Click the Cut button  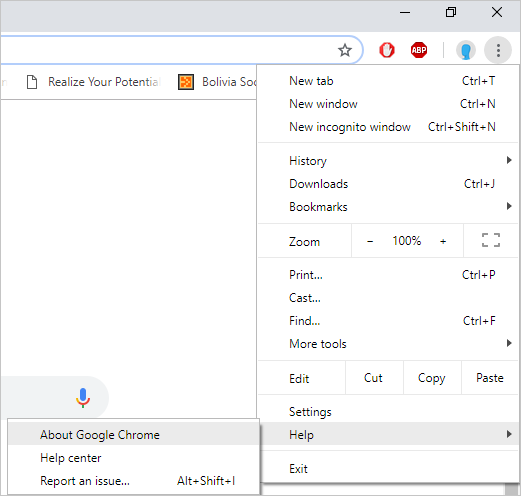click(x=374, y=378)
